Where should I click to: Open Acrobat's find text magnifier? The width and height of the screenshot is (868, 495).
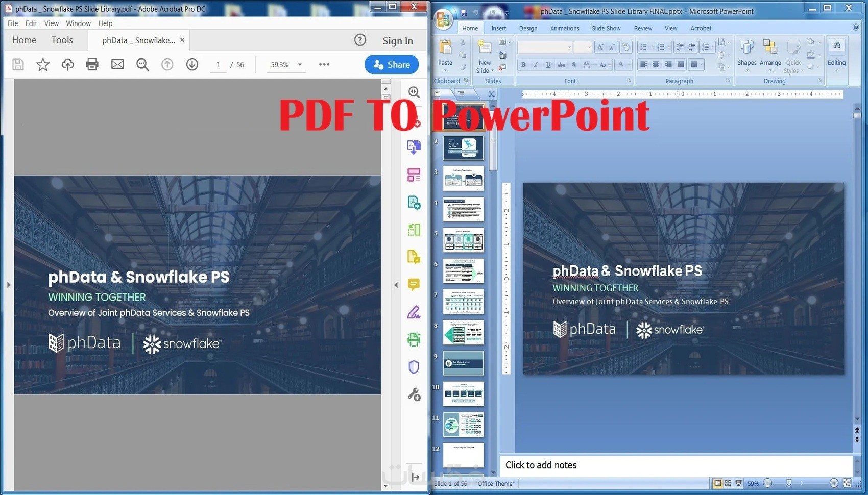[x=142, y=64]
